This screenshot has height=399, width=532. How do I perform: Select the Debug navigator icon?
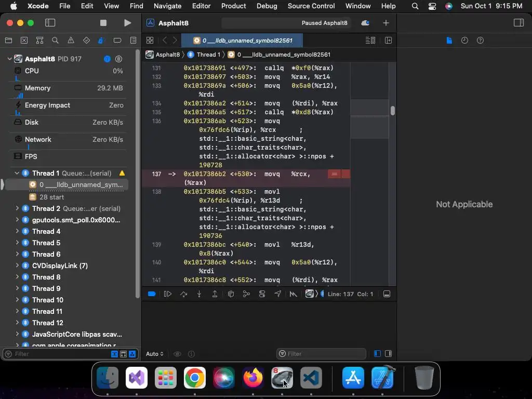pyautogui.click(x=101, y=41)
